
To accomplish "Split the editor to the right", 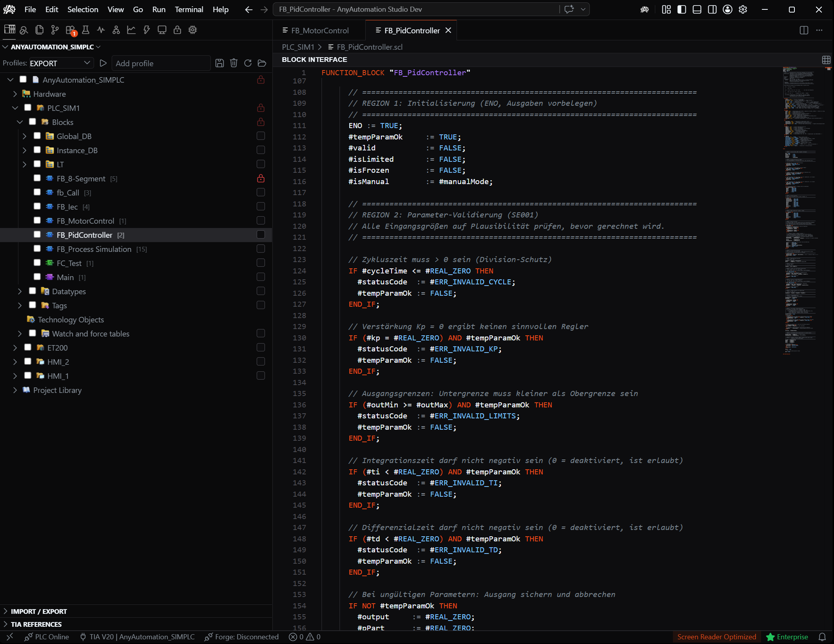I will pos(804,30).
